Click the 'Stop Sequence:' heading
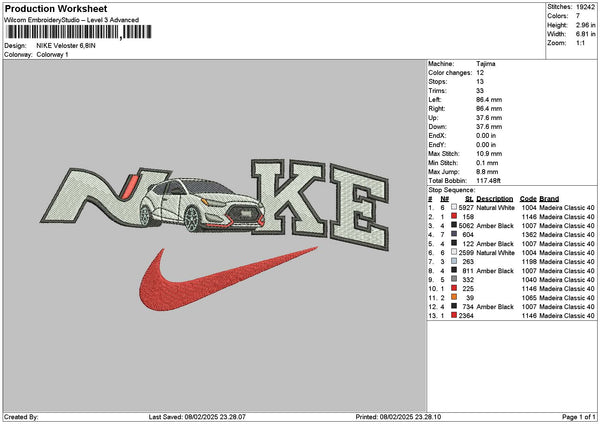The height and width of the screenshot is (424, 600). pyautogui.click(x=452, y=190)
